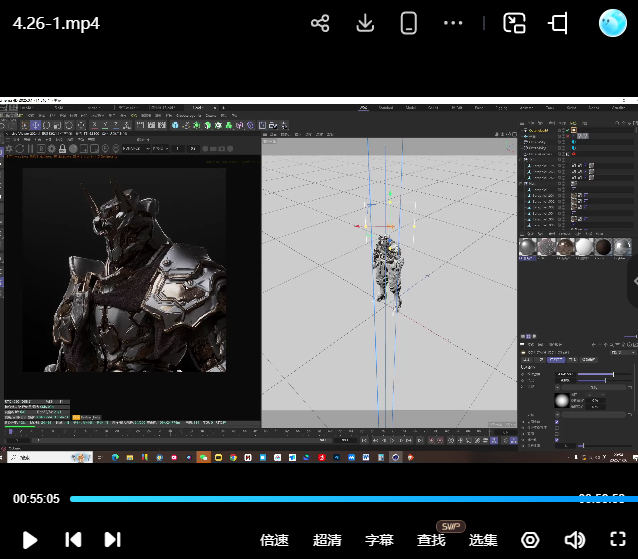The height and width of the screenshot is (559, 638).
Task: Open the 选集 episode list
Action: point(483,540)
